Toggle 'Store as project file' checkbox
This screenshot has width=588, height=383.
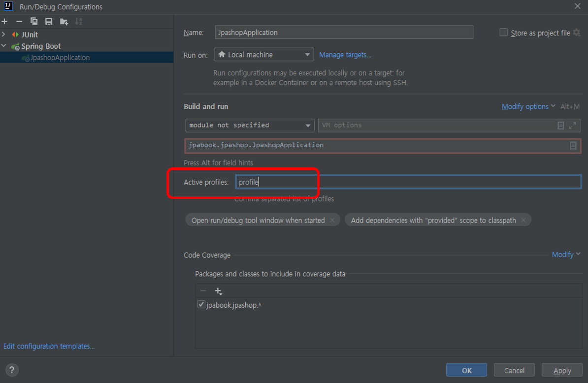click(503, 32)
